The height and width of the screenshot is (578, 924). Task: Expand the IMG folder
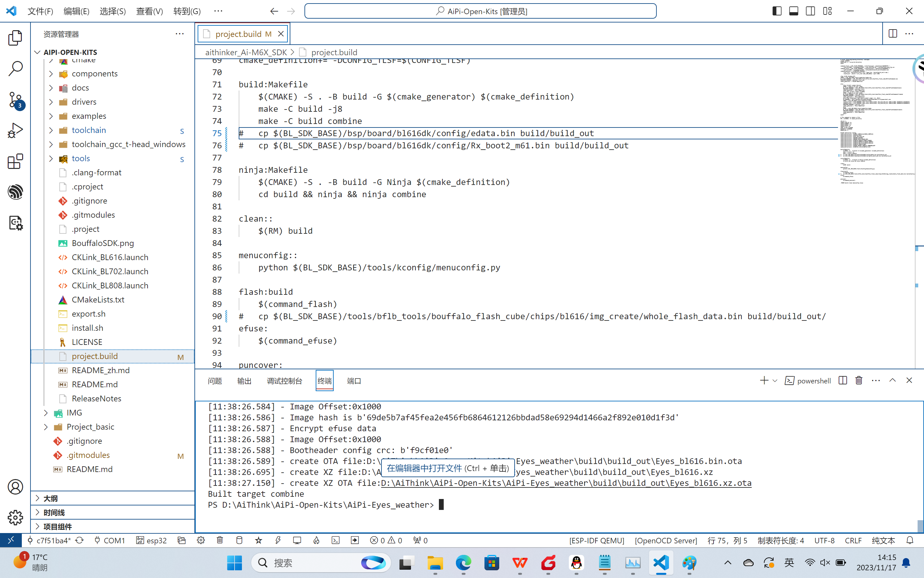(x=46, y=413)
